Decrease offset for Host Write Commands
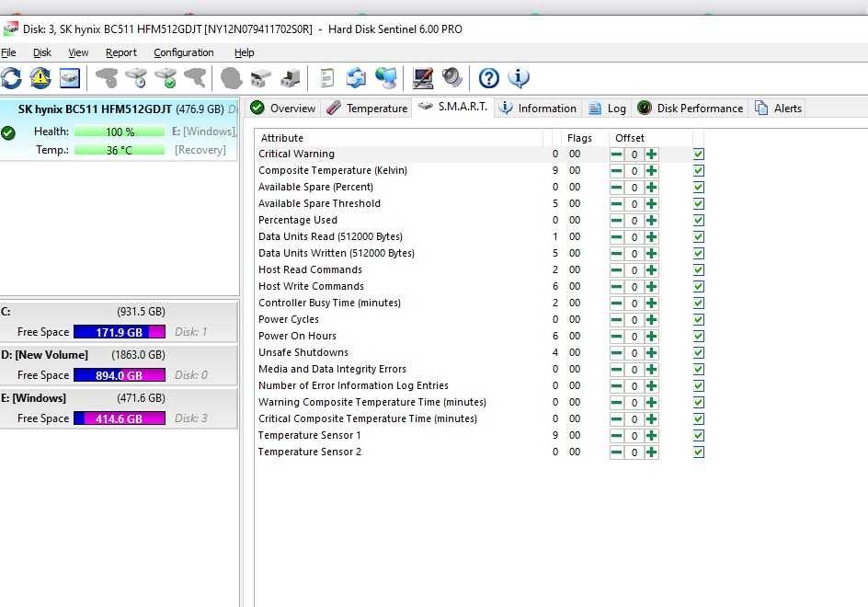 616,287
